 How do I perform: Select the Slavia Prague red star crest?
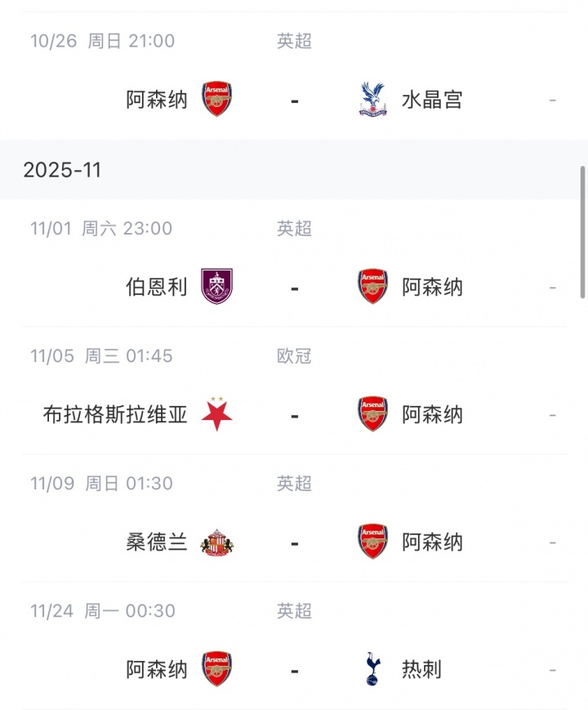coord(216,414)
